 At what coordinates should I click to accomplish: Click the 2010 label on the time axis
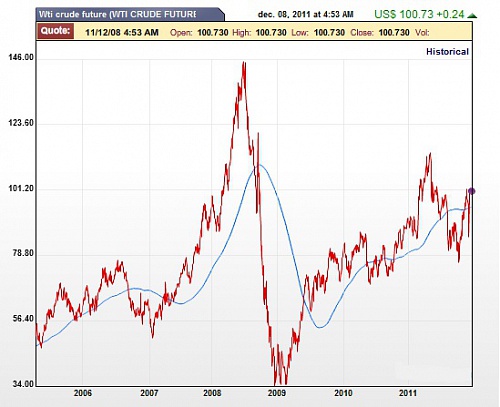click(x=343, y=393)
